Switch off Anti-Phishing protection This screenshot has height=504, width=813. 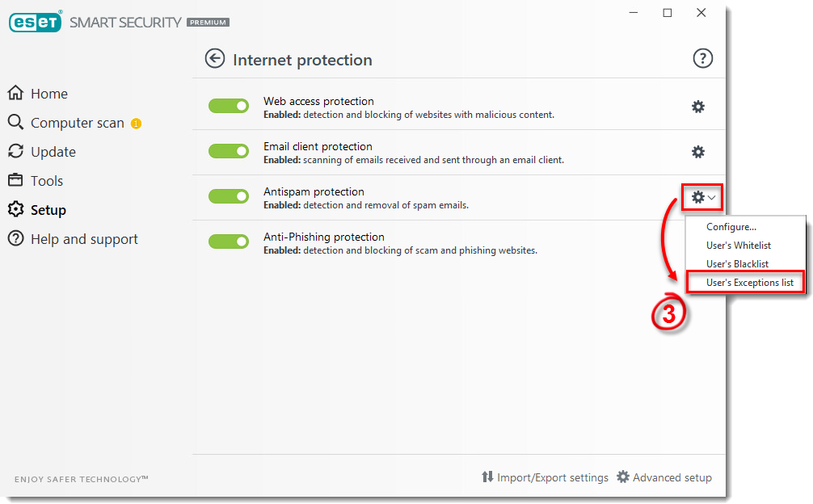229,241
